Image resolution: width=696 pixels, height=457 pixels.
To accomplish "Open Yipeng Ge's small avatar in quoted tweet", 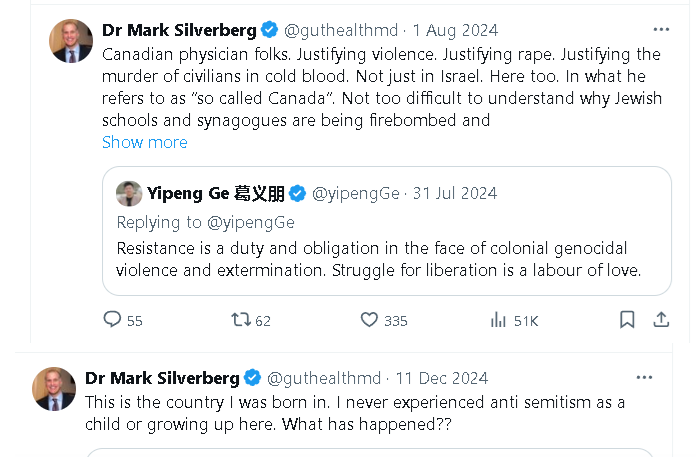I will point(129,193).
